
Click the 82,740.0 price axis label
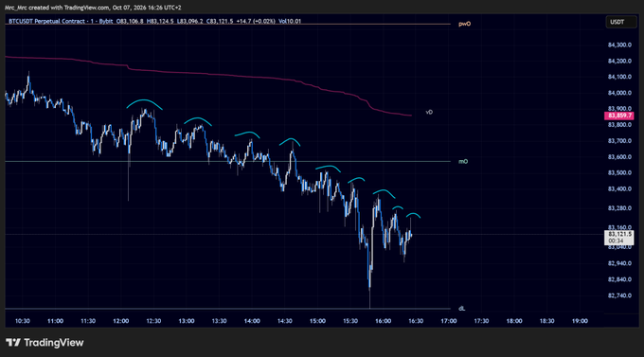click(619, 295)
